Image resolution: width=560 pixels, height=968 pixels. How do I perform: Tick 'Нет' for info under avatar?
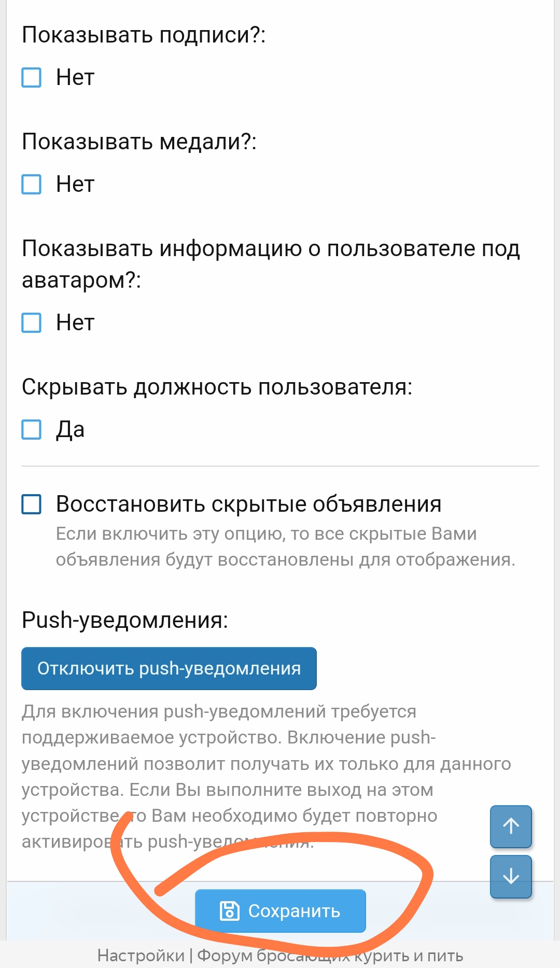(31, 322)
